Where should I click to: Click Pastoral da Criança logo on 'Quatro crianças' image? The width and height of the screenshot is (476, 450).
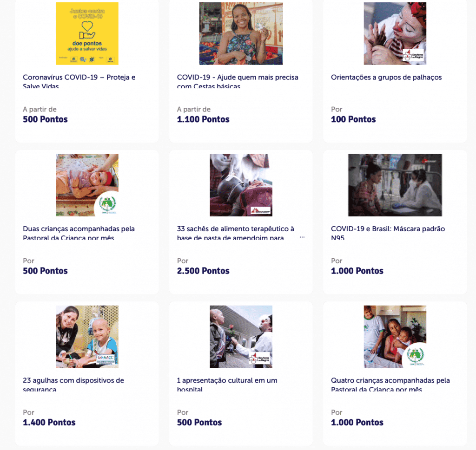(x=415, y=356)
